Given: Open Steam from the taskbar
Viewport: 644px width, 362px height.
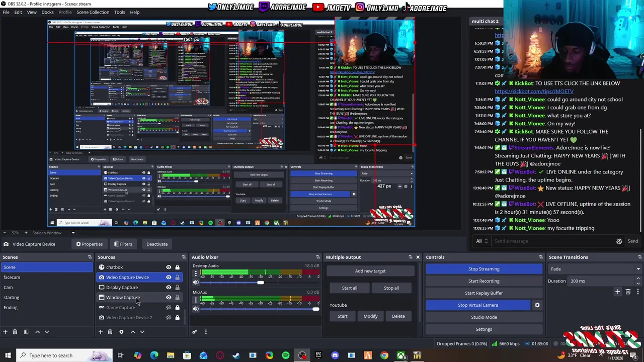Looking at the screenshot, I should 236,355.
